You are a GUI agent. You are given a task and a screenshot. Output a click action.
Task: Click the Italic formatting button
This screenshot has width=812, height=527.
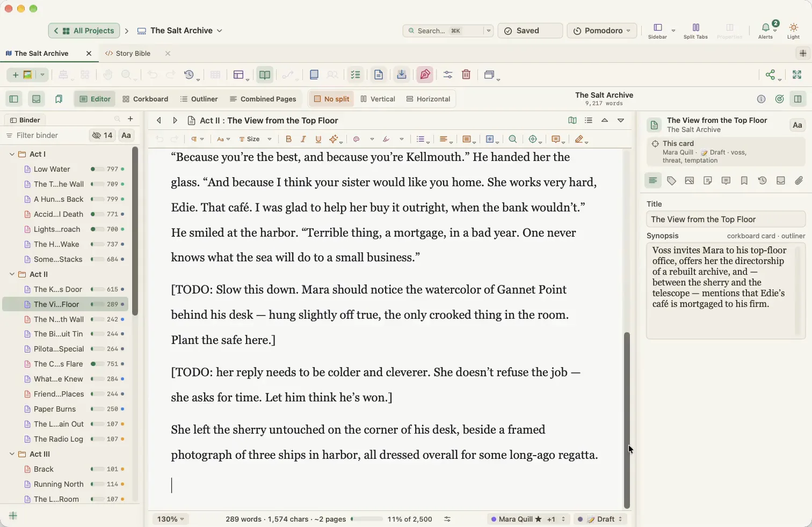[x=303, y=139]
